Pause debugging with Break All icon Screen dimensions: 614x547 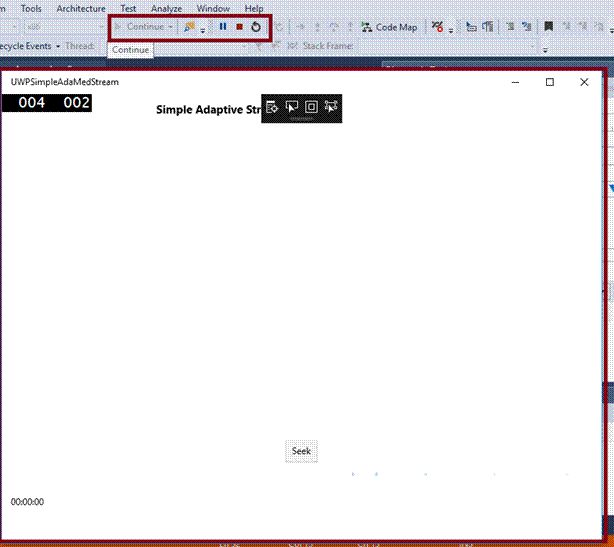pyautogui.click(x=223, y=27)
